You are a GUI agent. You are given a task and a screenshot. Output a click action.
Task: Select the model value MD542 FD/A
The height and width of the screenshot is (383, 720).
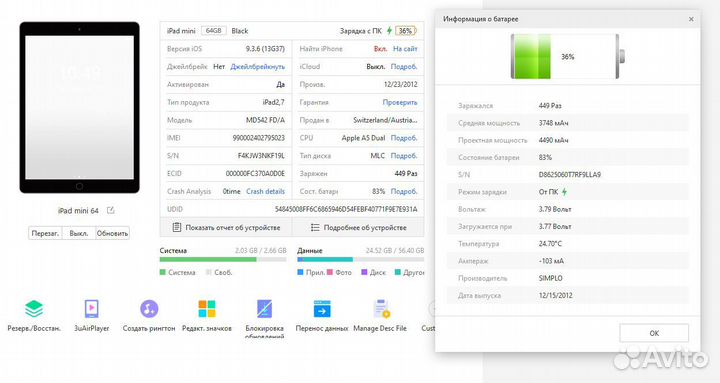tap(265, 120)
